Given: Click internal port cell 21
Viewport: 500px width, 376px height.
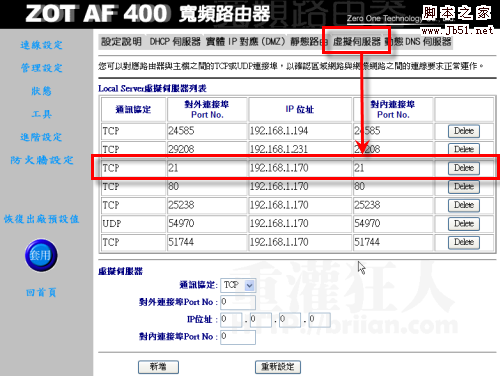Looking at the screenshot, I should coord(393,168).
